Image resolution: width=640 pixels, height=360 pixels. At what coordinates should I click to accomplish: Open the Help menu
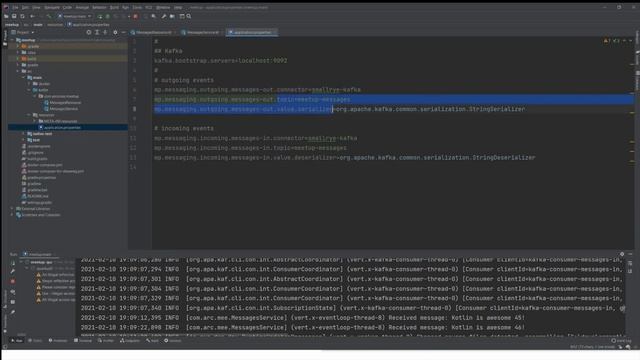click(x=178, y=7)
